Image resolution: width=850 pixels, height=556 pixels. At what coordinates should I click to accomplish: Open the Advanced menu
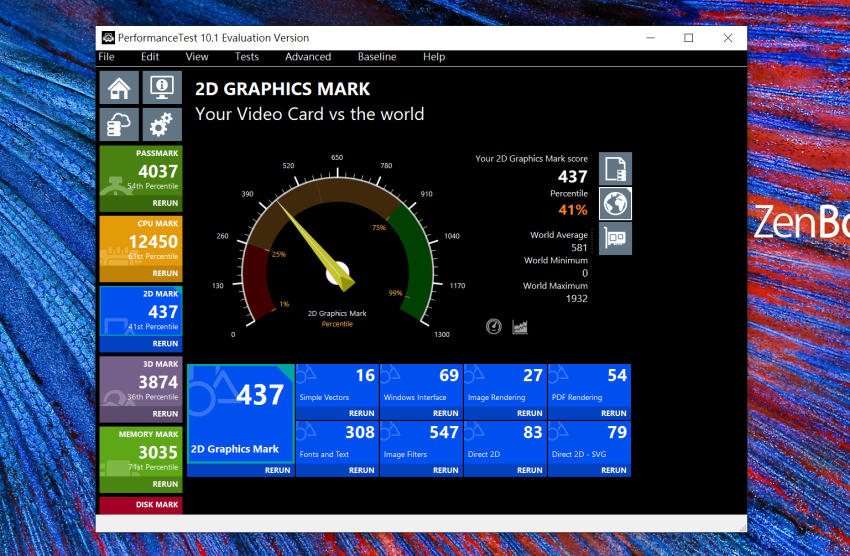coord(308,57)
